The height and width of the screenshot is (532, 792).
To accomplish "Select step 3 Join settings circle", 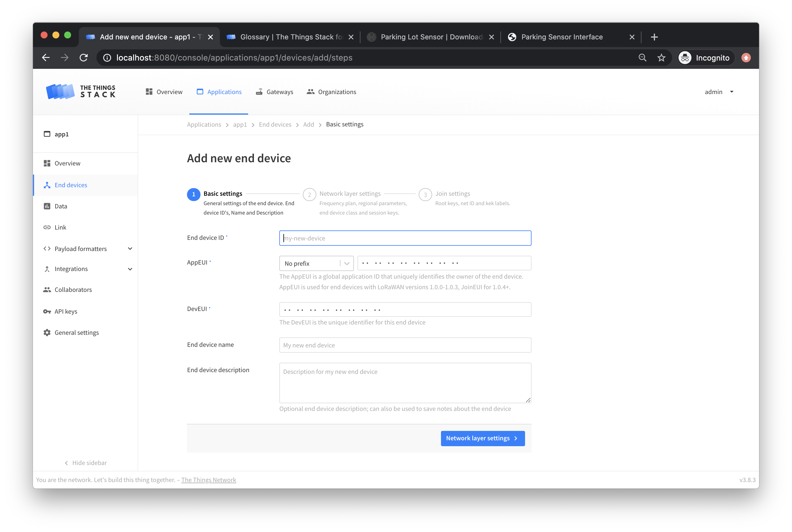I will click(x=425, y=194).
